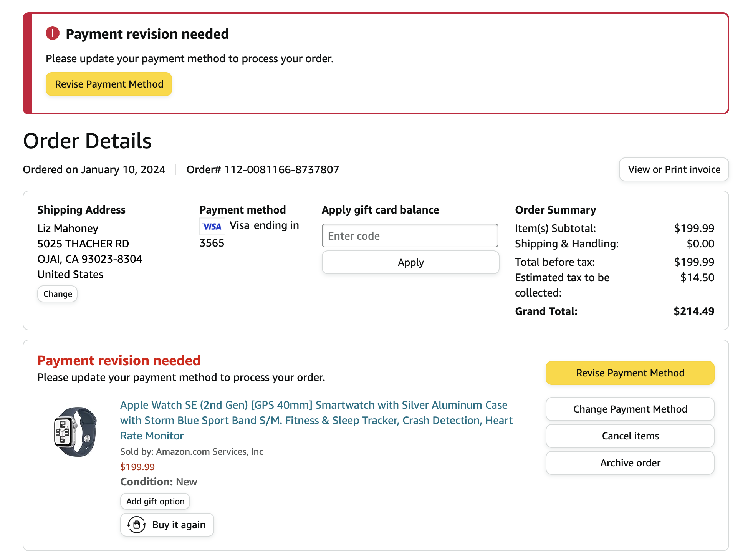Click the Total before tax amount $199.99
748x560 pixels.
pyautogui.click(x=694, y=262)
